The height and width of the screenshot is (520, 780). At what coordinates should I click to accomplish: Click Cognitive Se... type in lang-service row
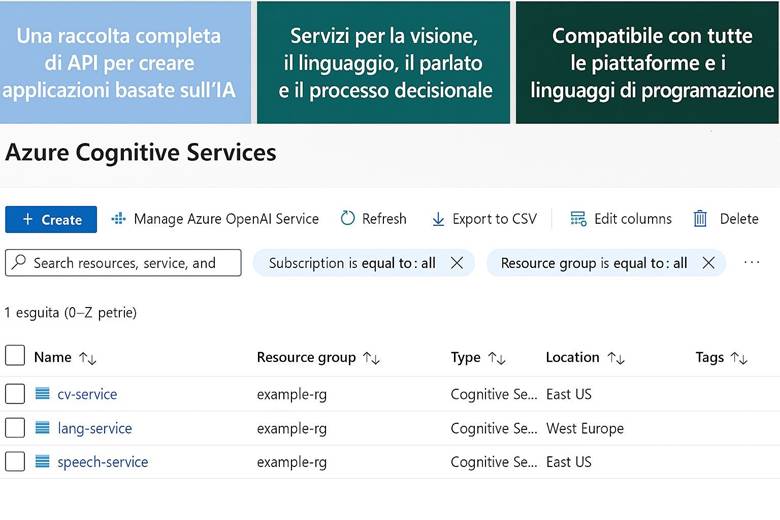pos(494,428)
